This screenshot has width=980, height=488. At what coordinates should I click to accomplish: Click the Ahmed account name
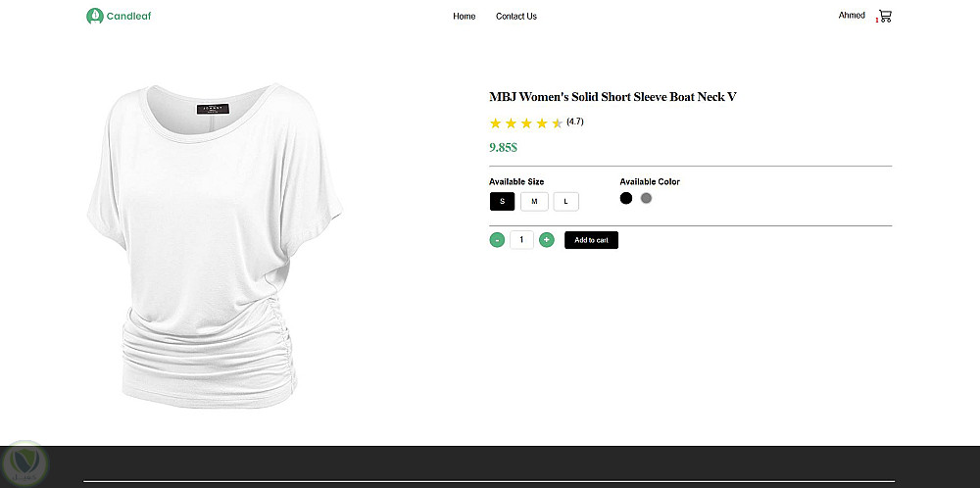[x=852, y=16]
